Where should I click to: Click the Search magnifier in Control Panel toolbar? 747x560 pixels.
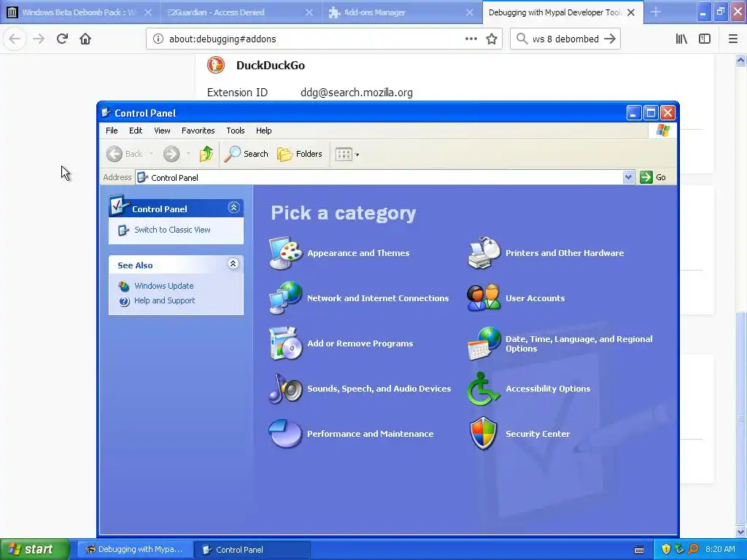pyautogui.click(x=247, y=154)
